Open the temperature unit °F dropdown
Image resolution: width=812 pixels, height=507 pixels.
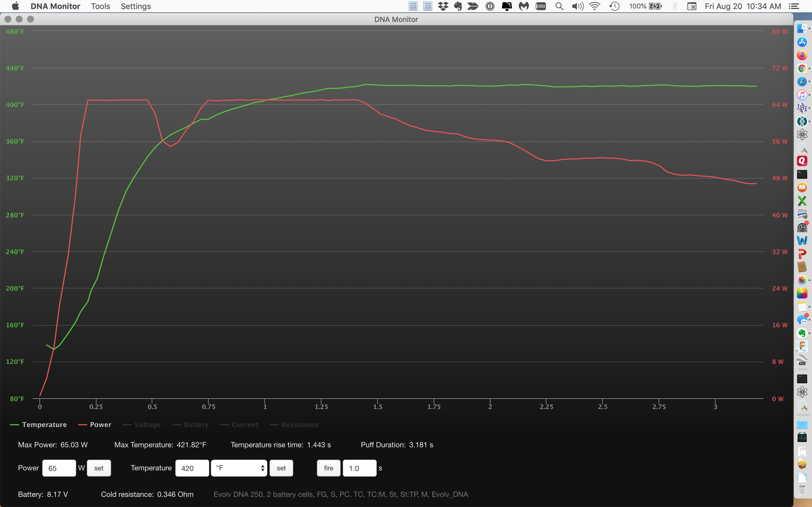(239, 468)
